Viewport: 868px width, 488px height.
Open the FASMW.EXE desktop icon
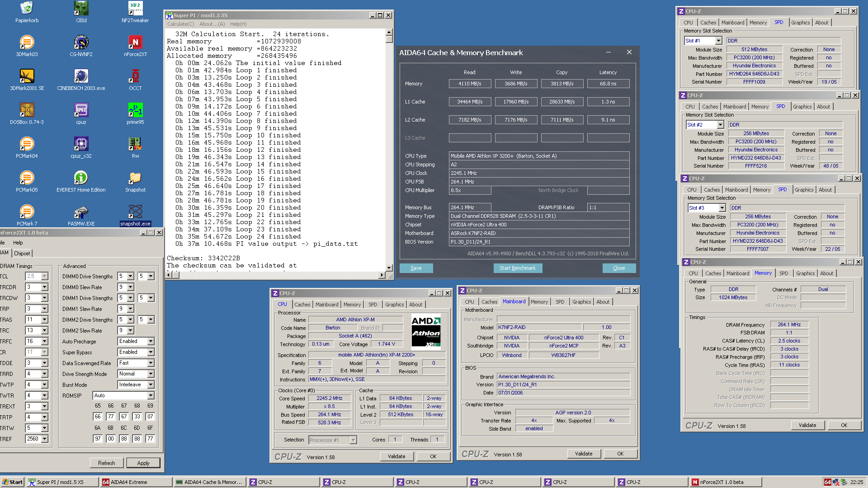[x=81, y=215]
